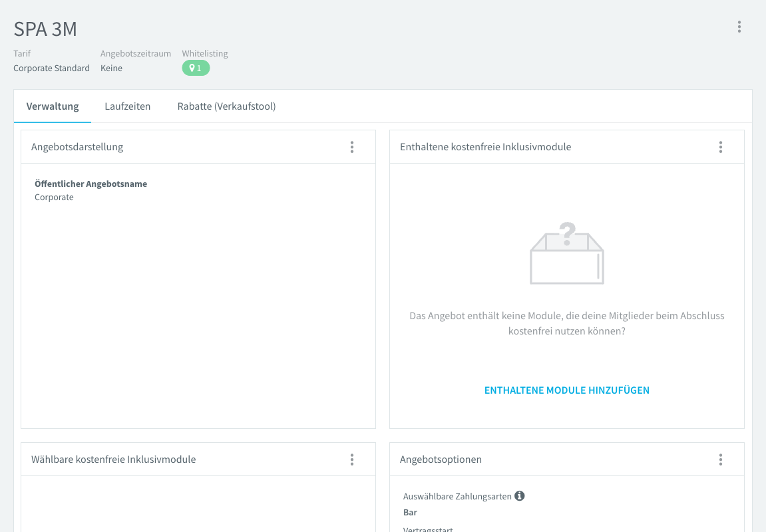Click the Corporate Standard tariff value

click(x=51, y=68)
